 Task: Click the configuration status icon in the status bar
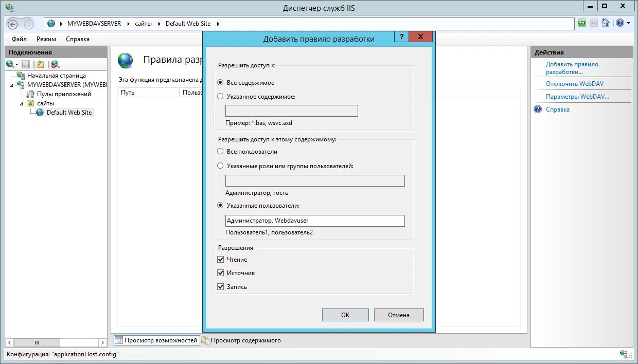coord(624,354)
